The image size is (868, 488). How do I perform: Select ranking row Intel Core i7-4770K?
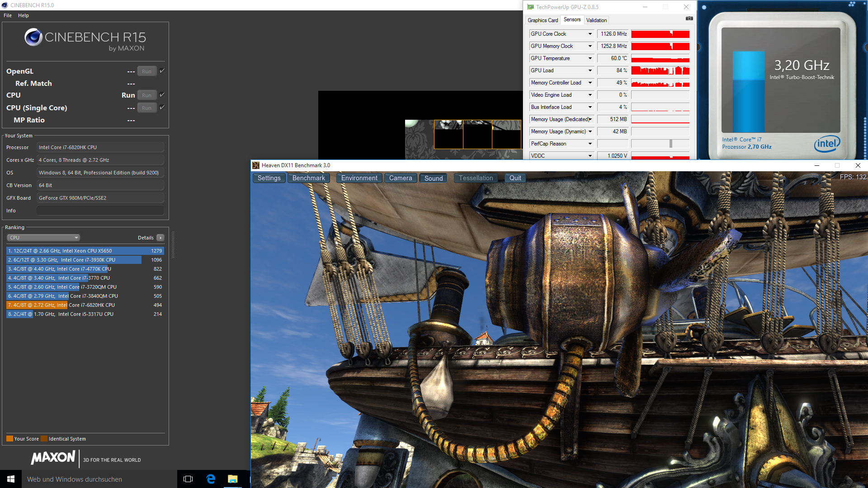85,269
